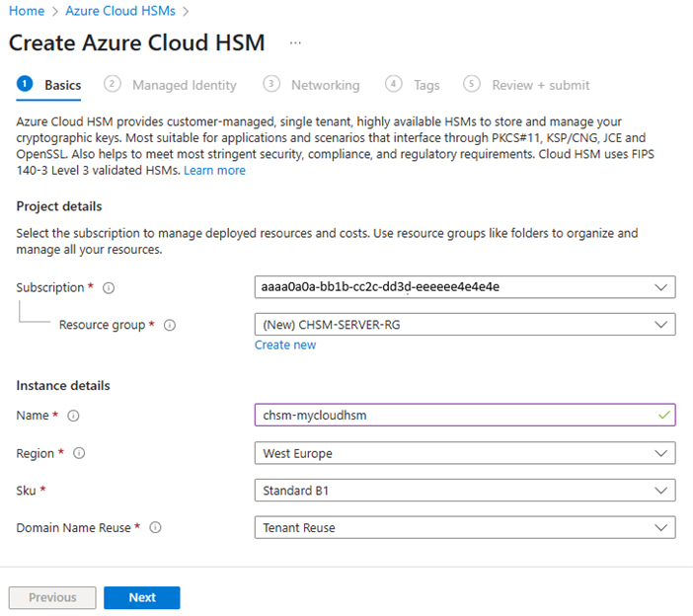The height and width of the screenshot is (616, 693).
Task: Click the info icon next to Name
Action: (73, 416)
